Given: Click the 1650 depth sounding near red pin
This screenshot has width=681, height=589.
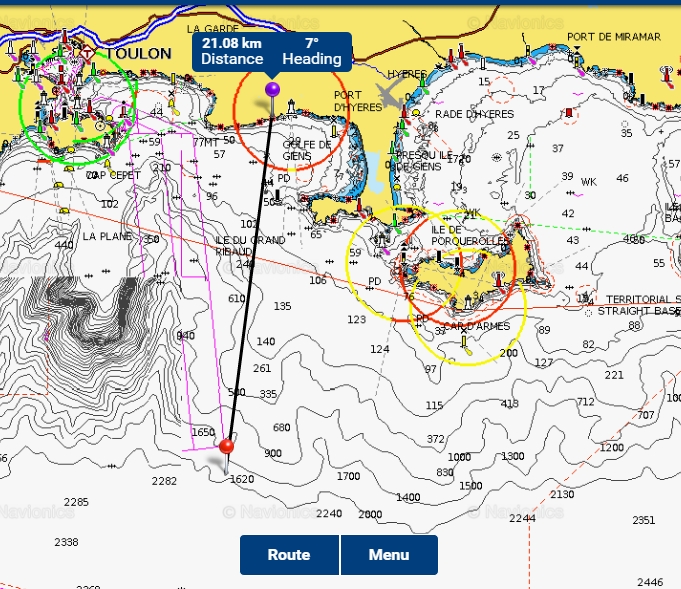Looking at the screenshot, I should (x=203, y=432).
